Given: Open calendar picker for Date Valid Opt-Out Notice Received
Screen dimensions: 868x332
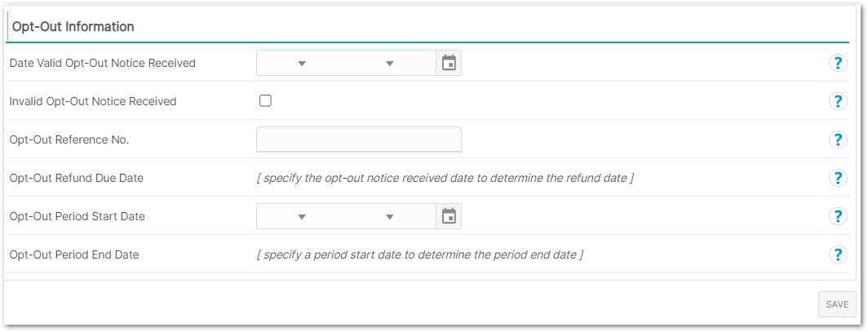Looking at the screenshot, I should (449, 63).
